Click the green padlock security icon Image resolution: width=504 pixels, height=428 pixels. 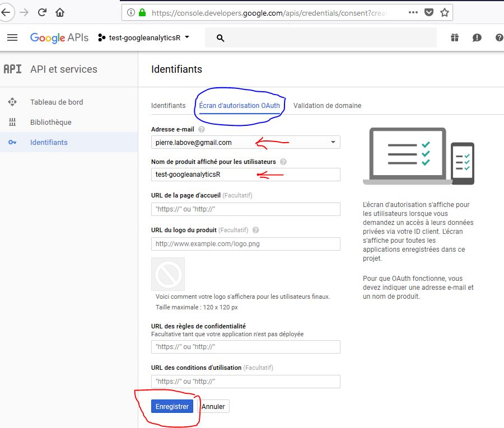tap(142, 12)
